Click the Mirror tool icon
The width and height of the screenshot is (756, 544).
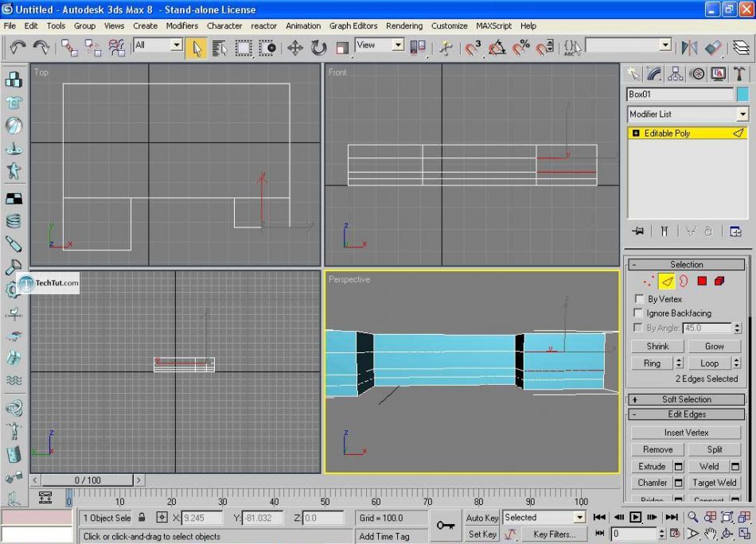tap(689, 48)
